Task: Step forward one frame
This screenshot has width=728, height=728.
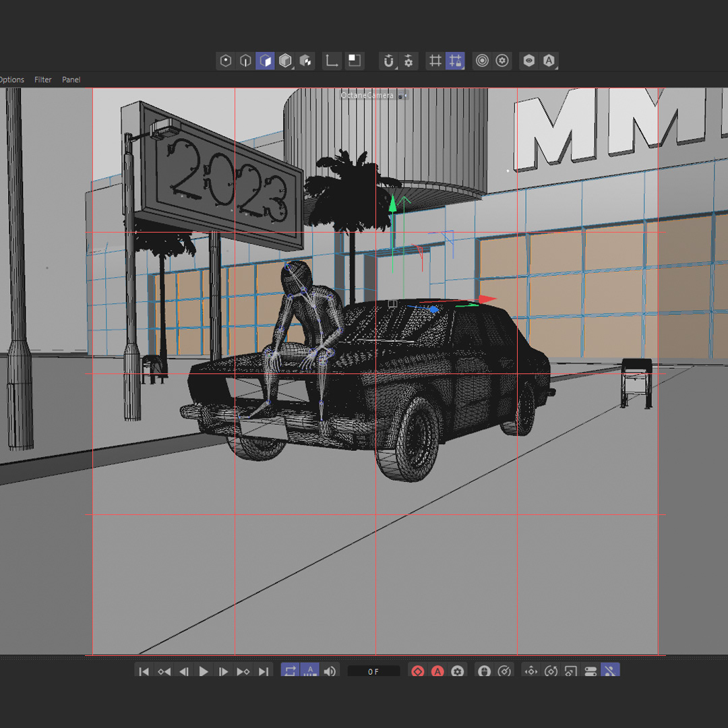Action: 223,671
